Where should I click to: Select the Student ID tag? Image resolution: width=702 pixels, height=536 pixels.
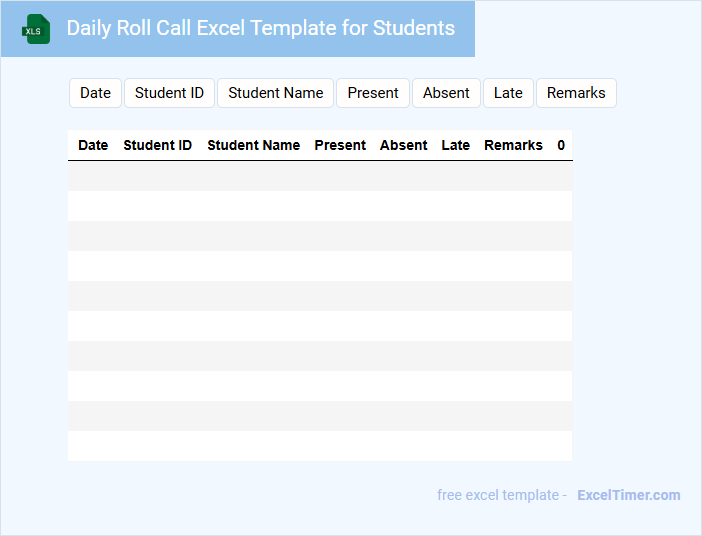tap(169, 93)
